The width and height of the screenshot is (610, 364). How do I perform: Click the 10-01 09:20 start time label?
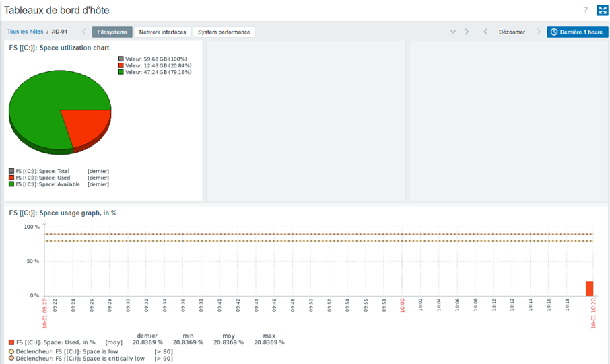[44, 314]
